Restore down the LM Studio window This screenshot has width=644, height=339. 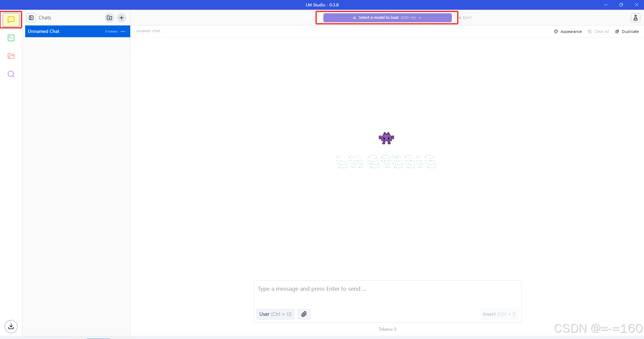621,5
